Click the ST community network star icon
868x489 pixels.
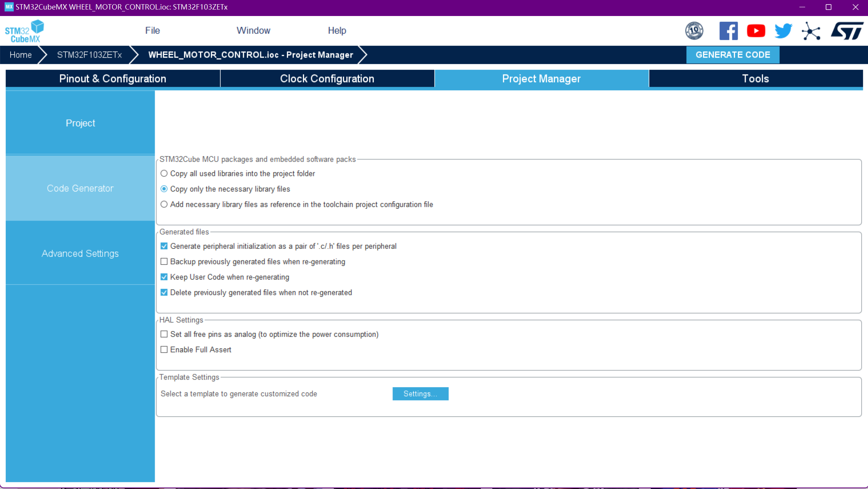(x=811, y=31)
